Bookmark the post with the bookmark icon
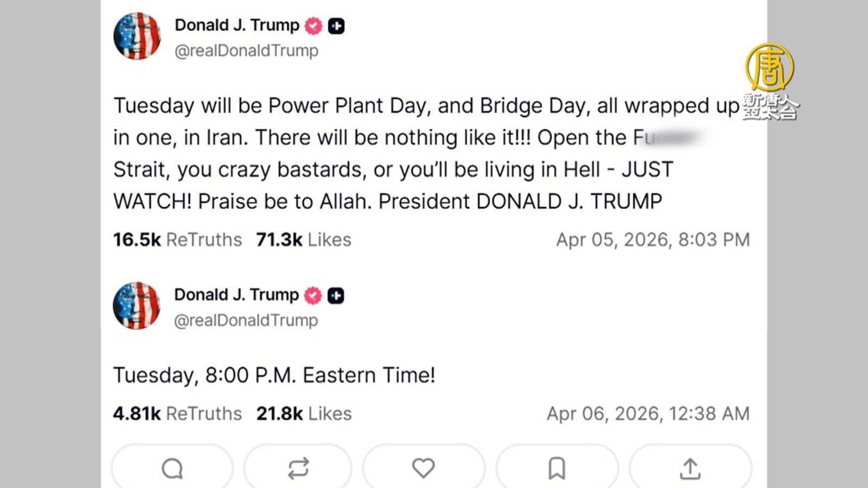 557,468
